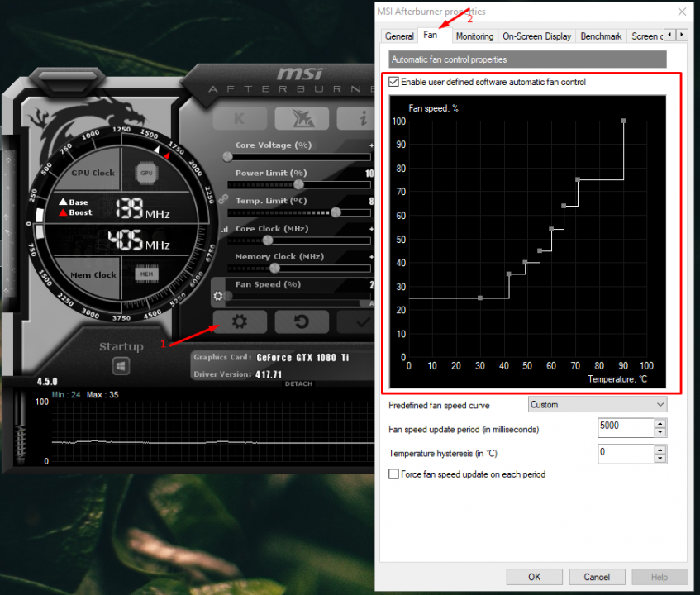This screenshot has width=700, height=595.
Task: Open the Monitoring tab
Action: coord(474,36)
